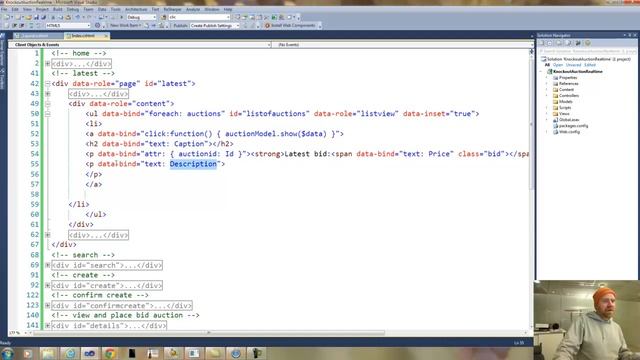640x360 pixels.
Task: Select the References node
Action: [x=566, y=84]
